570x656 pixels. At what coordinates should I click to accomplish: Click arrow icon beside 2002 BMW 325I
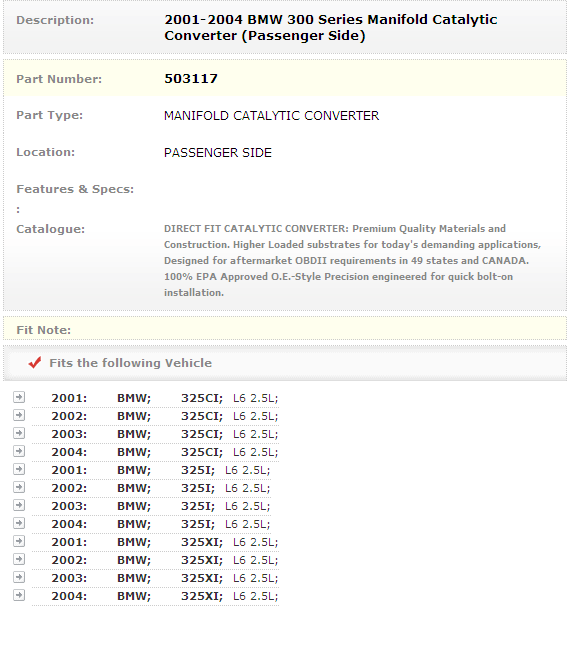(x=19, y=487)
